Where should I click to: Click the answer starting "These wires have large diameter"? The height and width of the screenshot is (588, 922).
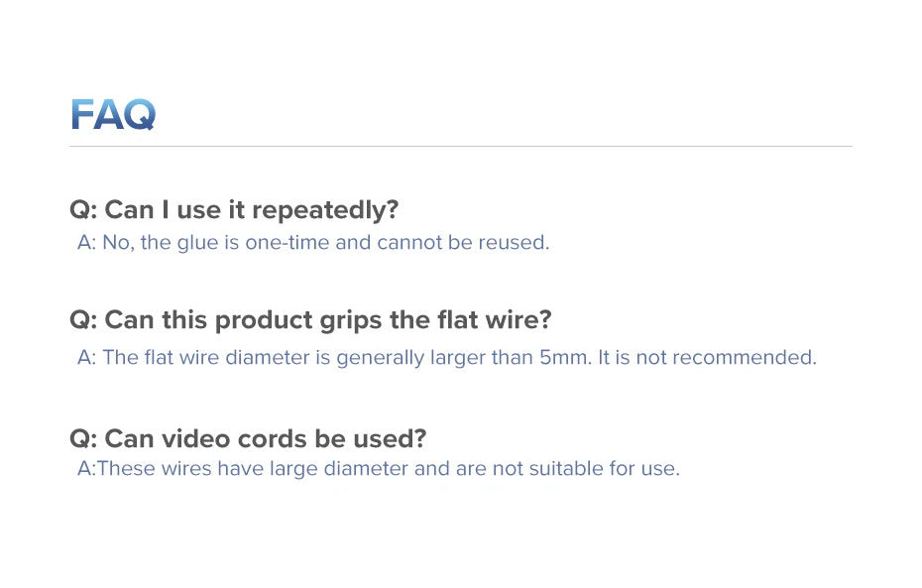click(379, 468)
